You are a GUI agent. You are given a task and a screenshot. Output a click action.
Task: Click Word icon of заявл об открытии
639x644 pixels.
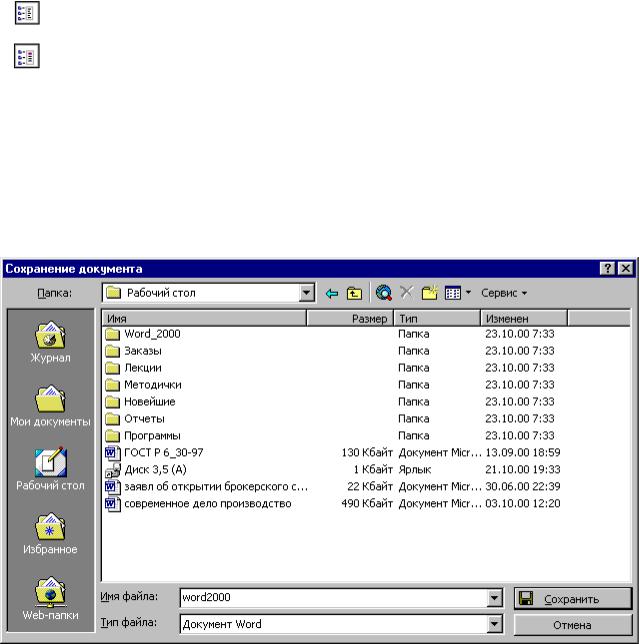pyautogui.click(x=113, y=486)
